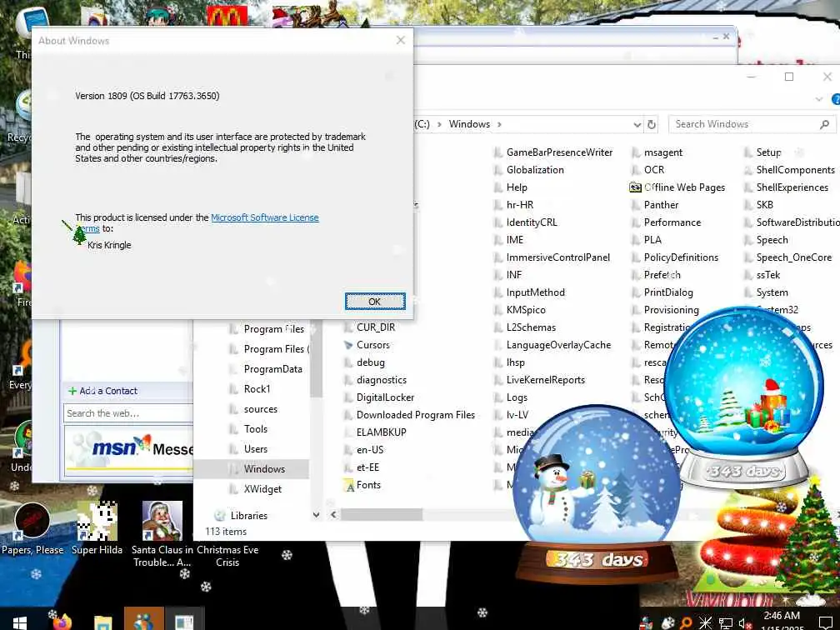This screenshot has width=840, height=630.
Task: Click the MSN Messenger logo banner
Action: 128,451
